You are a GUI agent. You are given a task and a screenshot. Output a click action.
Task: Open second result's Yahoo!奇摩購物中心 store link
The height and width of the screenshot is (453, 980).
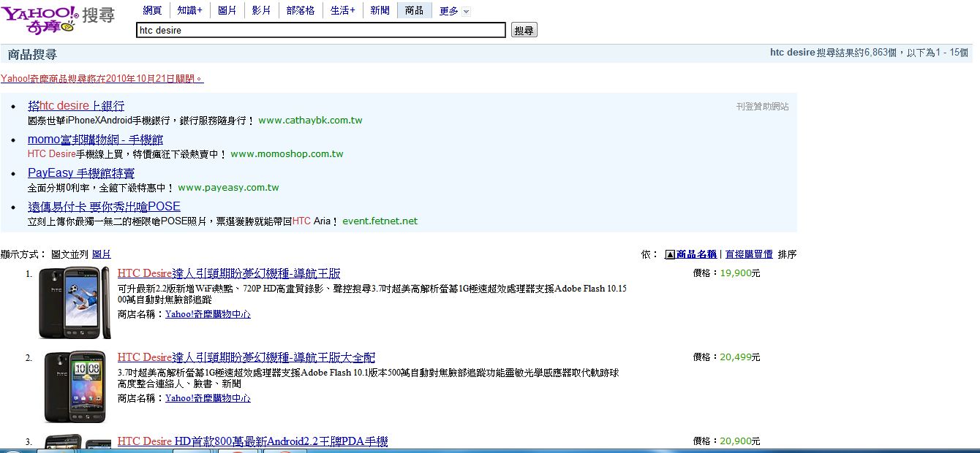pyautogui.click(x=208, y=398)
